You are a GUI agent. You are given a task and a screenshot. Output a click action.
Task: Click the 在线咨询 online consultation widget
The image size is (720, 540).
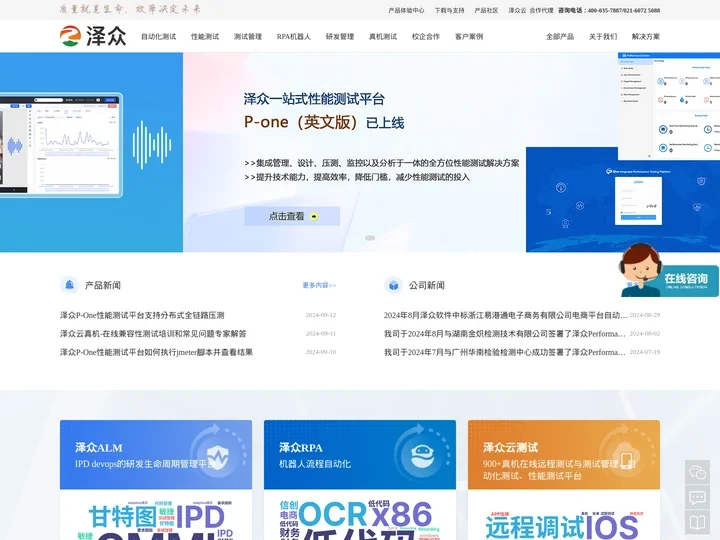[x=669, y=271]
